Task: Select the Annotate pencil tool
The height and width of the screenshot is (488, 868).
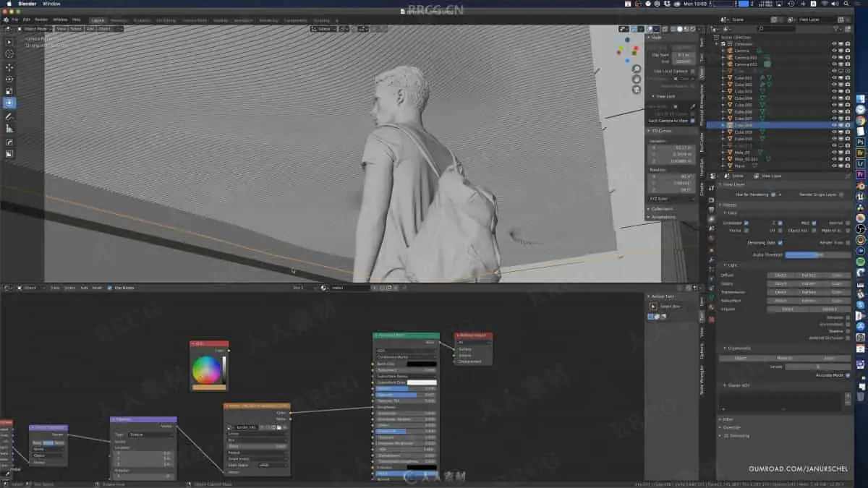Action: point(9,116)
